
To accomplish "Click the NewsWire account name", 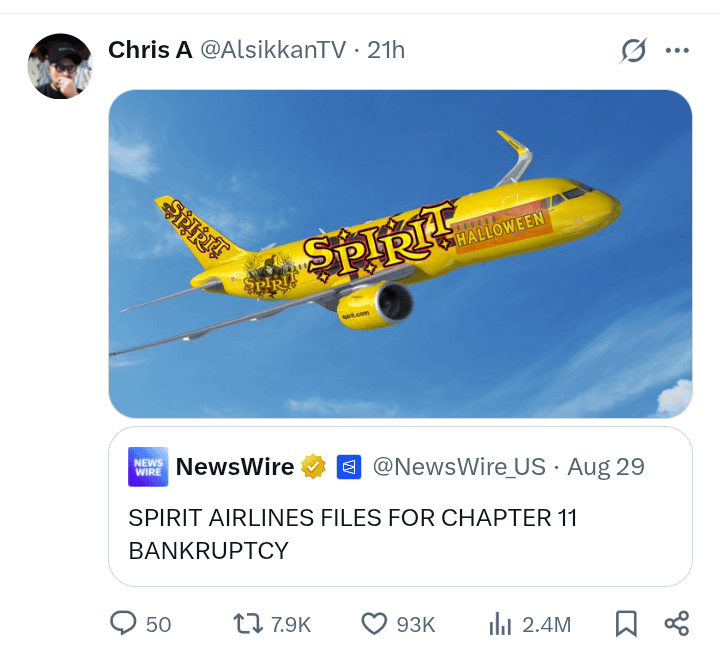I will (235, 467).
